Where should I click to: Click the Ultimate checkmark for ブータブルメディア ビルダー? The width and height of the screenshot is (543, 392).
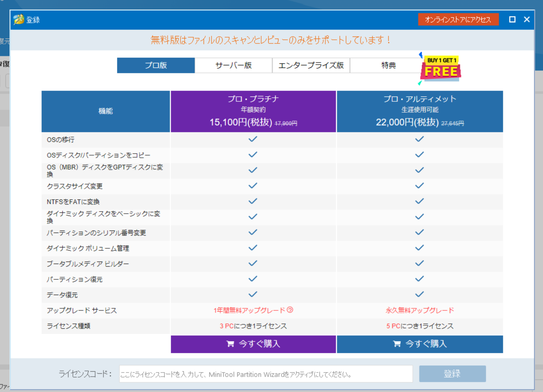(419, 263)
